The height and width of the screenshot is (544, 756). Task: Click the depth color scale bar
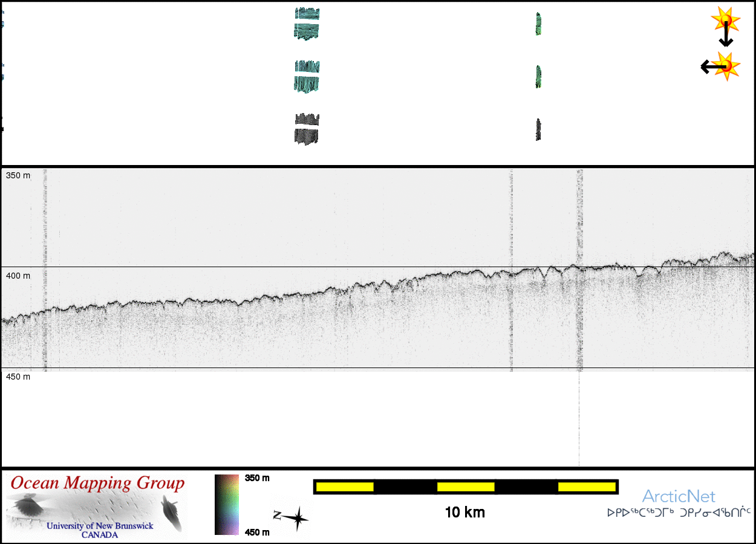227,505
